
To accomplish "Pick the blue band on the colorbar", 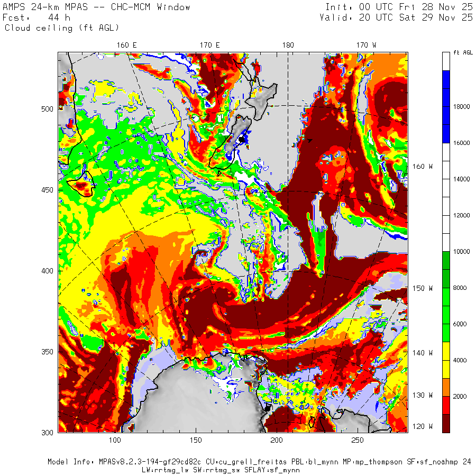I will 446,107.
